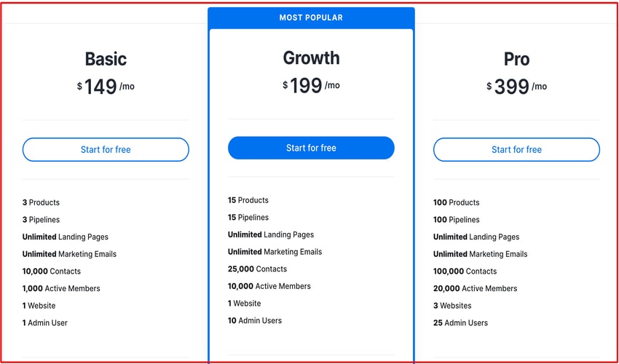Select the 10 Admin Users line
This screenshot has width=619, height=364.
point(255,320)
